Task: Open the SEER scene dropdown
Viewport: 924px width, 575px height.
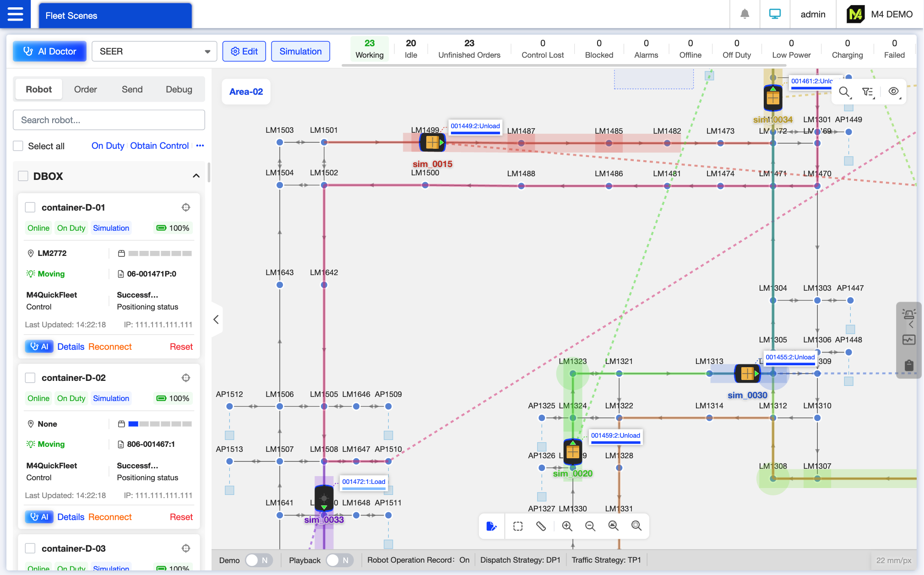Action: click(154, 51)
